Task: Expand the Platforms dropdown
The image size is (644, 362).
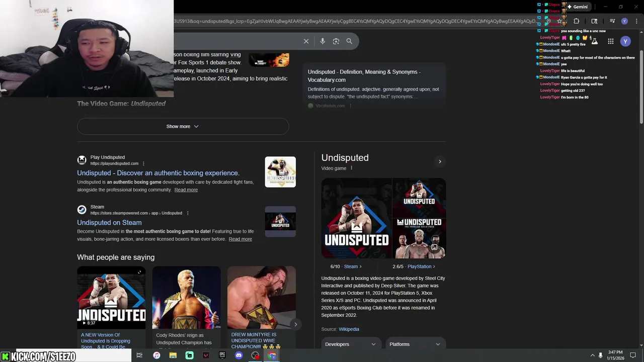Action: click(415, 344)
